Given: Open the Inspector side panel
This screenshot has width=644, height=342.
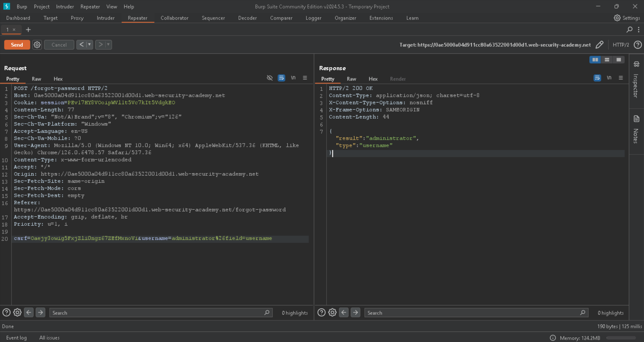Looking at the screenshot, I should pos(636,81).
